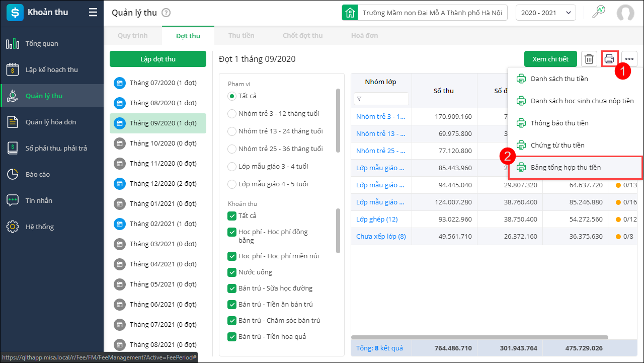This screenshot has width=644, height=363.
Task: Open the user avatar profile
Action: 625,13
